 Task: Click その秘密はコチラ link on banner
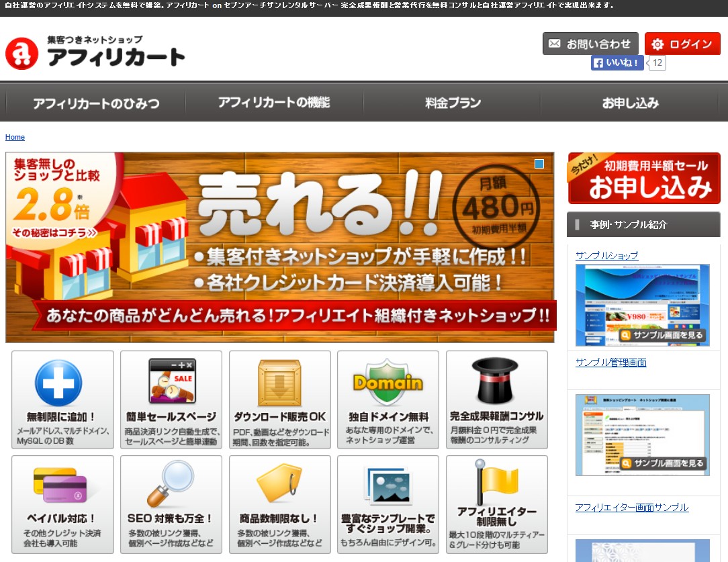click(54, 232)
